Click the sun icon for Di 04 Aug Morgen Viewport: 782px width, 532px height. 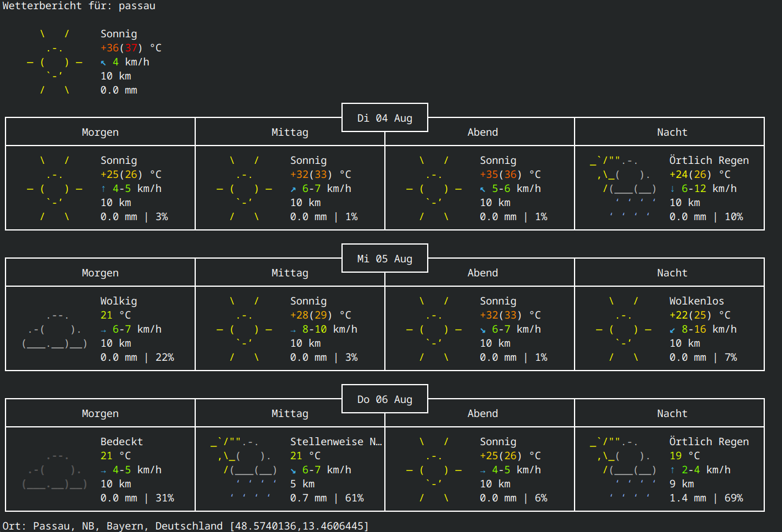[x=54, y=189]
